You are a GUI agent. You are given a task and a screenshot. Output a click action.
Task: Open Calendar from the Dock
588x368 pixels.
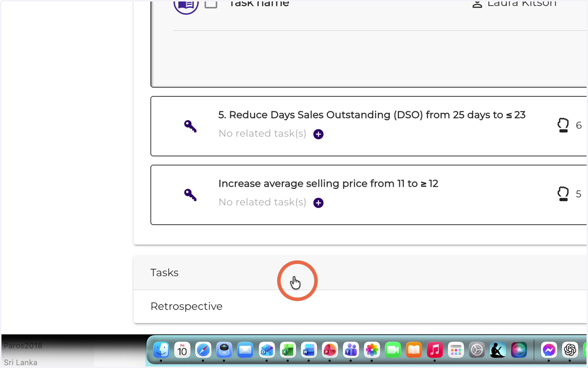point(182,350)
